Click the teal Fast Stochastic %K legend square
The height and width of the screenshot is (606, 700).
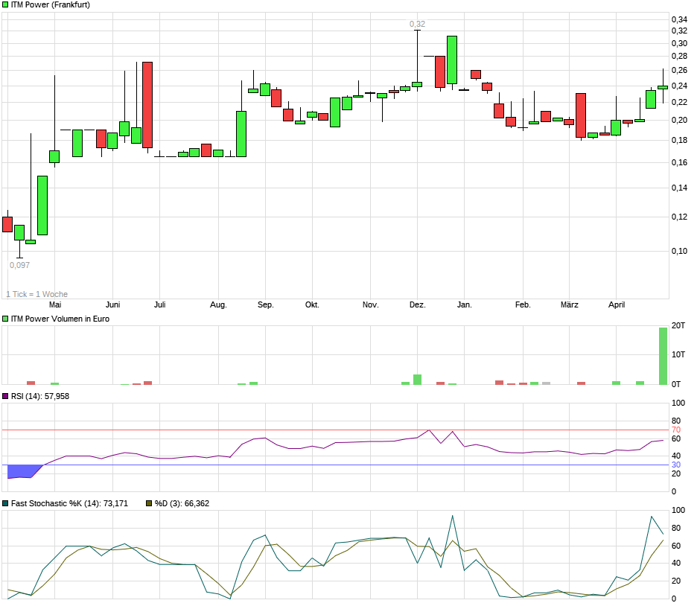point(6,504)
